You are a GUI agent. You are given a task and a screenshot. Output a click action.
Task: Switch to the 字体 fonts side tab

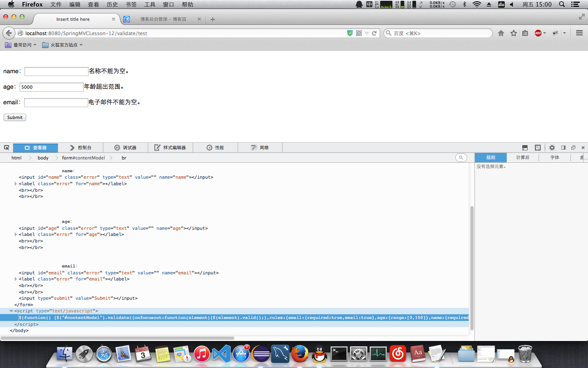coord(555,157)
